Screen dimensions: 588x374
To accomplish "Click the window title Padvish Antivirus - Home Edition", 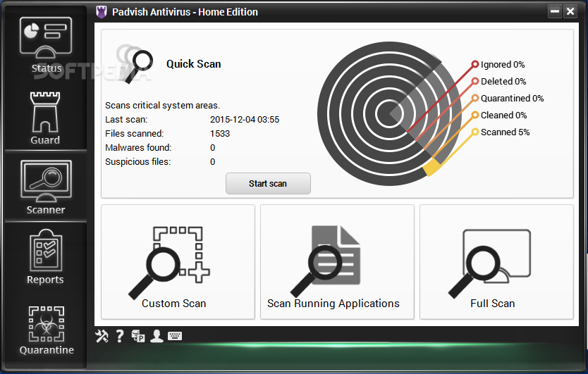I will point(185,12).
